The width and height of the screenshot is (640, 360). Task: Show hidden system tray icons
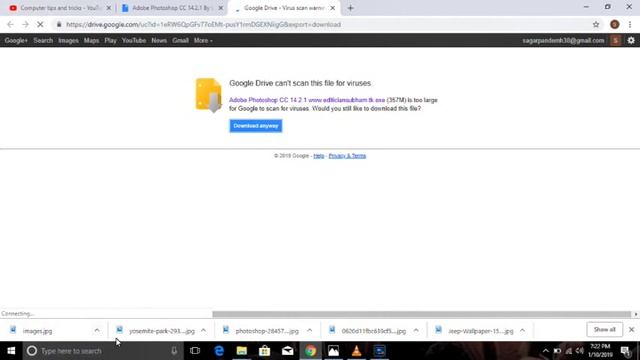pos(546,351)
